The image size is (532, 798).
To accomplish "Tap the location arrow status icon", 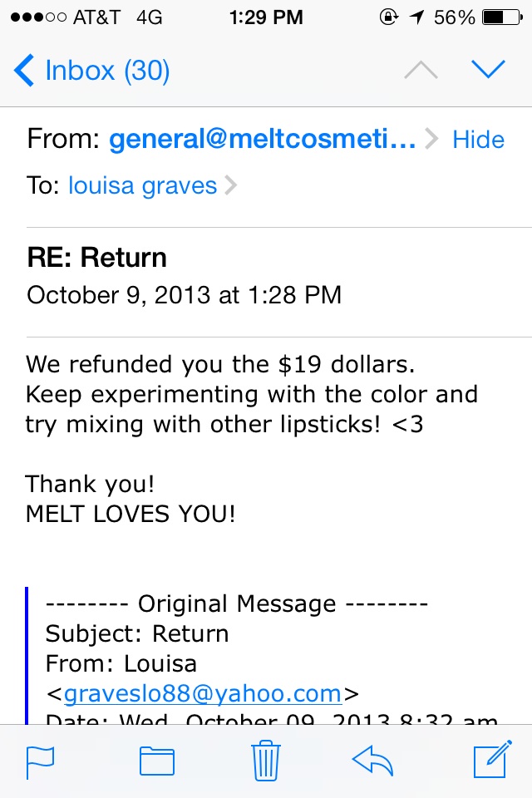I will tap(417, 17).
